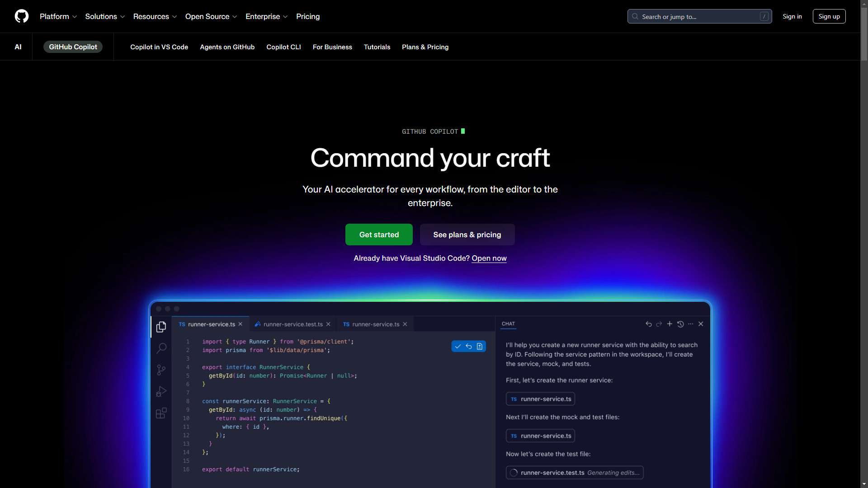Click the Sign up button
The width and height of the screenshot is (868, 488).
tap(829, 16)
